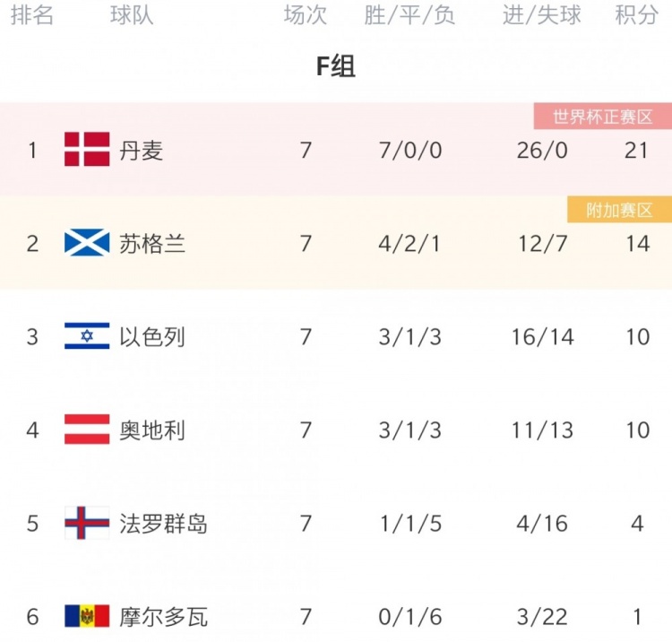672x642 pixels.
Task: Open team name 以色列
Action: 152,337
